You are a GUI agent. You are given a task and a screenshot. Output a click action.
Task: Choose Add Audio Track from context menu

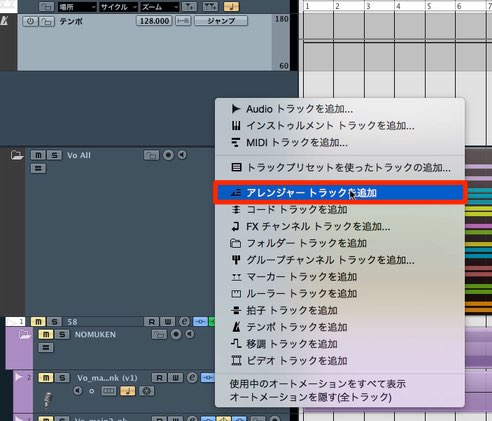pos(340,109)
